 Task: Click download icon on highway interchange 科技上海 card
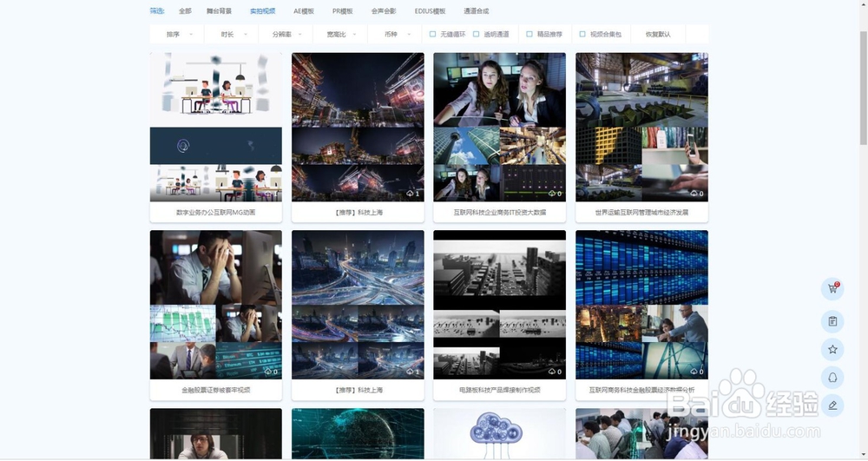coord(411,372)
